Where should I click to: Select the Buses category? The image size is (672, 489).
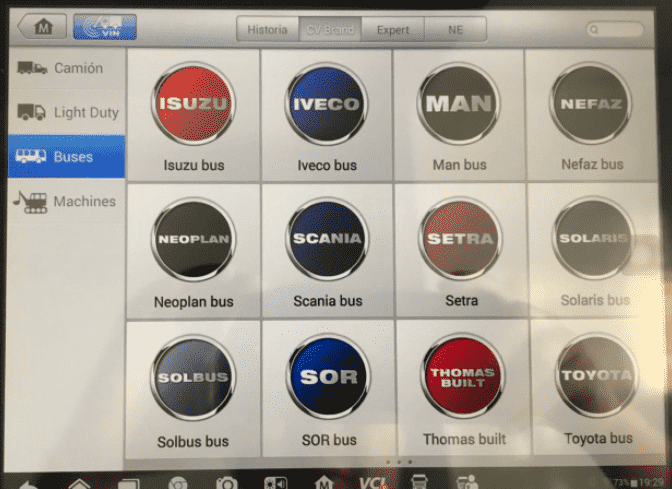point(66,156)
